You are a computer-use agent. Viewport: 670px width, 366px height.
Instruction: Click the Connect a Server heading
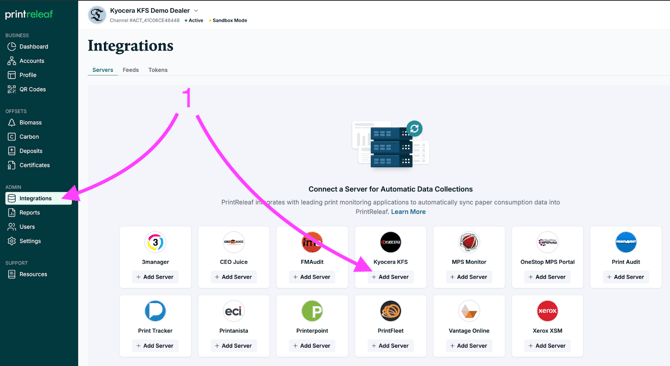(x=391, y=189)
